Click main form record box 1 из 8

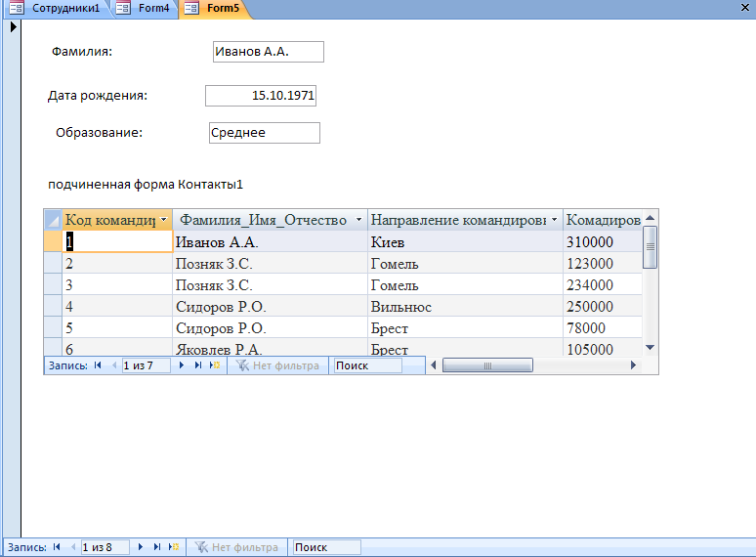[x=105, y=547]
